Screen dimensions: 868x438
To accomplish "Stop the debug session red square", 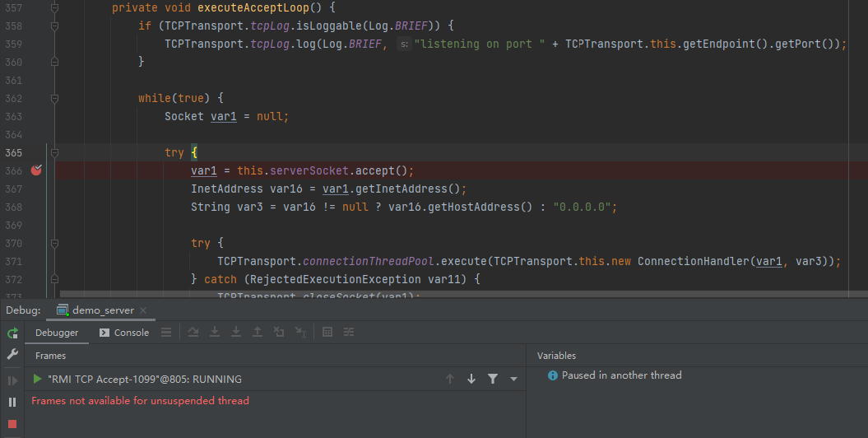I will (x=12, y=424).
